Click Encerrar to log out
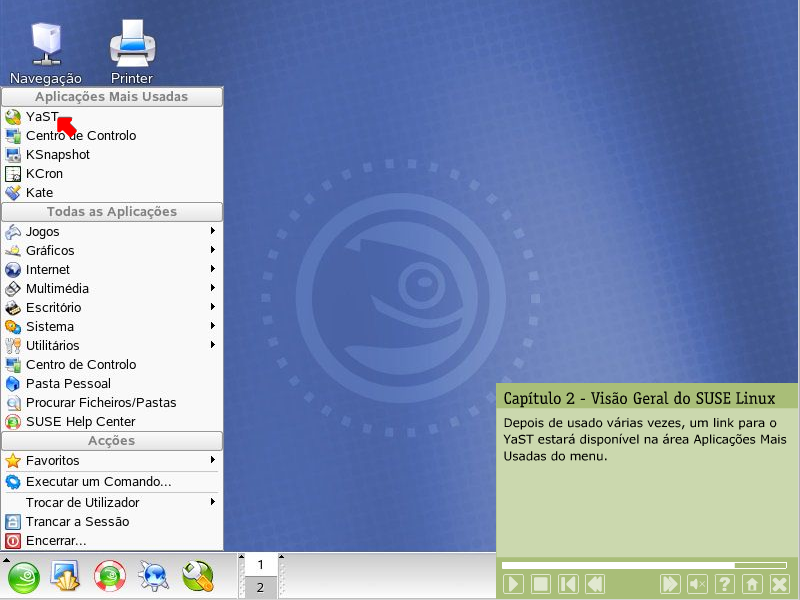The image size is (800, 600). [55, 540]
